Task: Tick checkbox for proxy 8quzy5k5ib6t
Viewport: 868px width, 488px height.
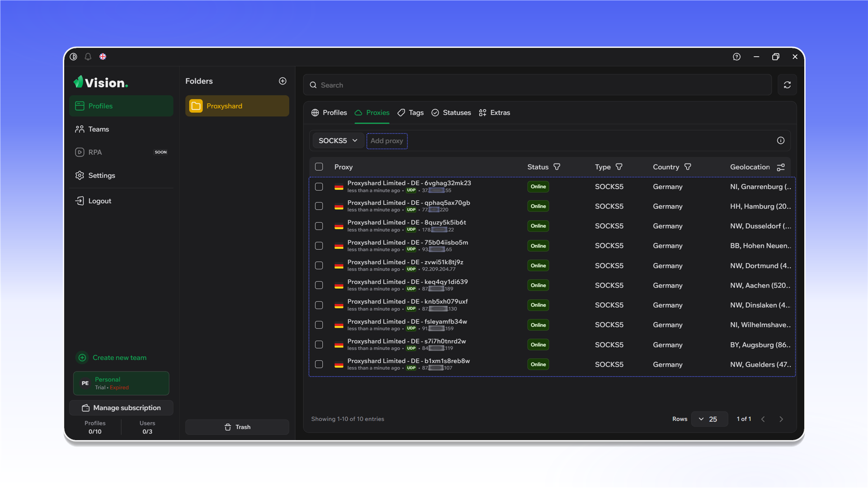Action: pyautogui.click(x=319, y=226)
